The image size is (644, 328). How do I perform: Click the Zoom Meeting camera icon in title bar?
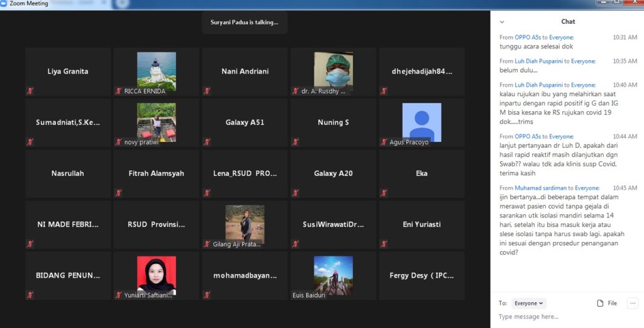pos(4,4)
